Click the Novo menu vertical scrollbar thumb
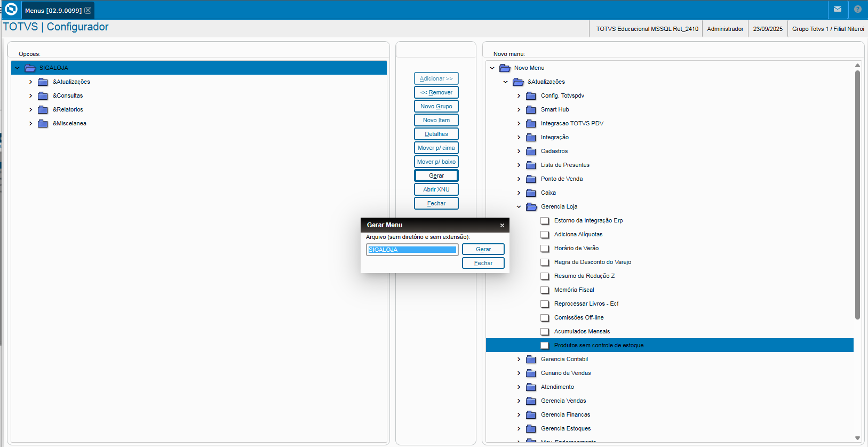The image size is (868, 447). (x=858, y=195)
